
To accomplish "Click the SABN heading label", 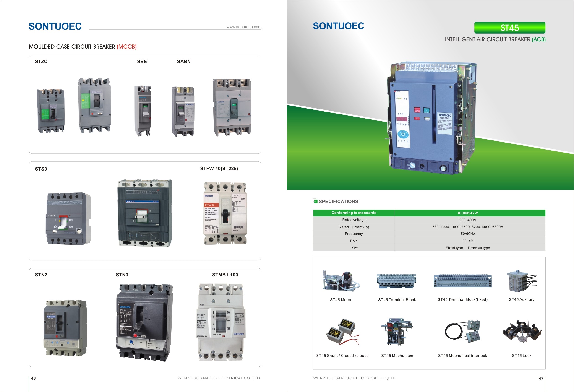I will click(184, 62).
